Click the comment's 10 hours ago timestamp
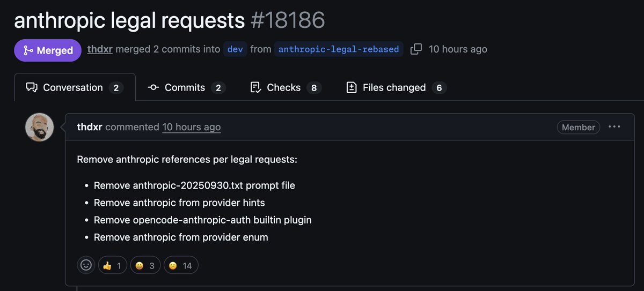 tap(191, 127)
